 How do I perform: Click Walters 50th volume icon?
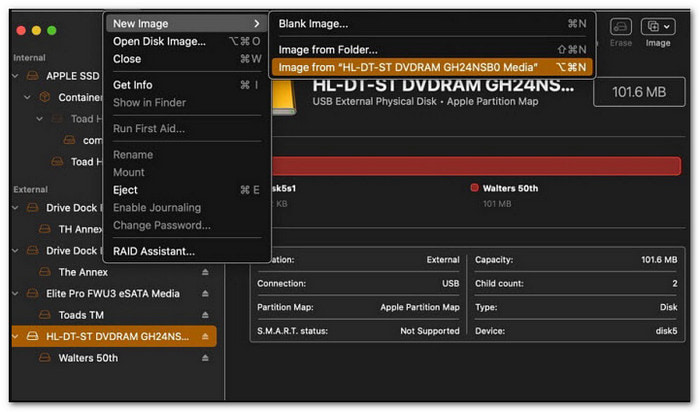(x=45, y=358)
